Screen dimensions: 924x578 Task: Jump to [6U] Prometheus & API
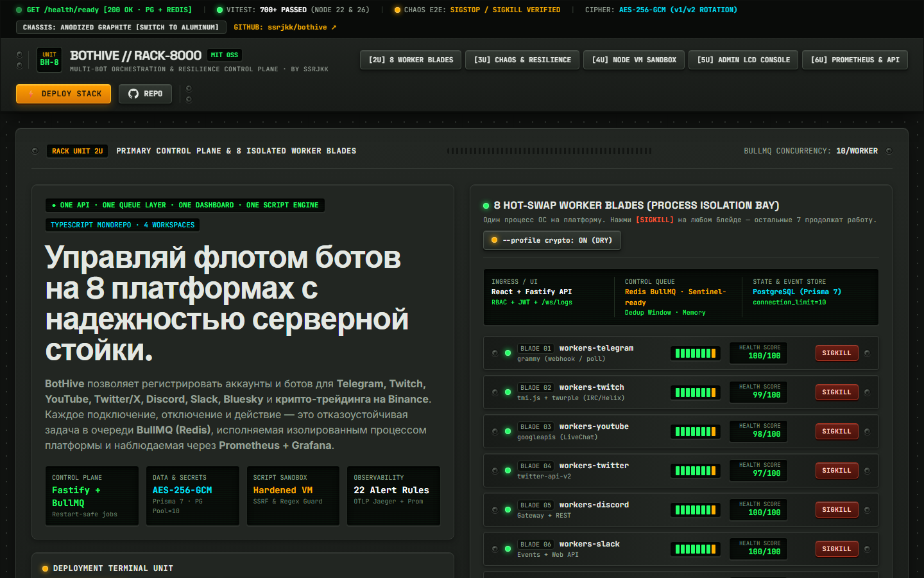click(855, 60)
